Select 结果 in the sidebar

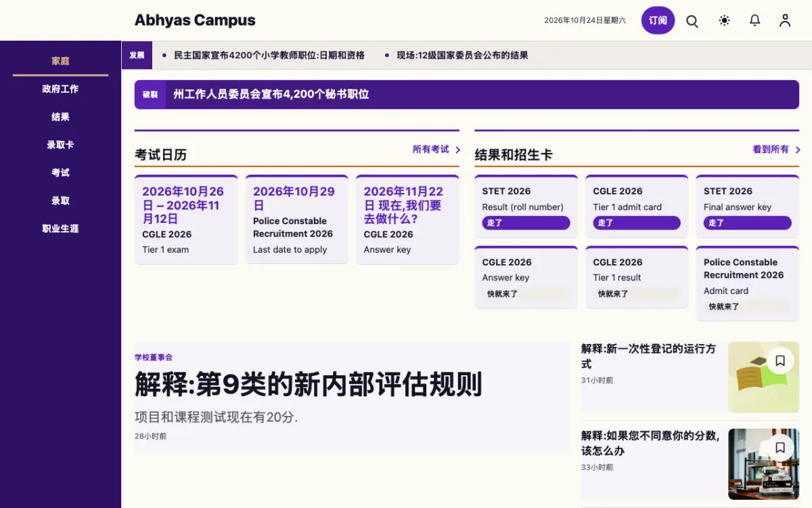pos(60,117)
